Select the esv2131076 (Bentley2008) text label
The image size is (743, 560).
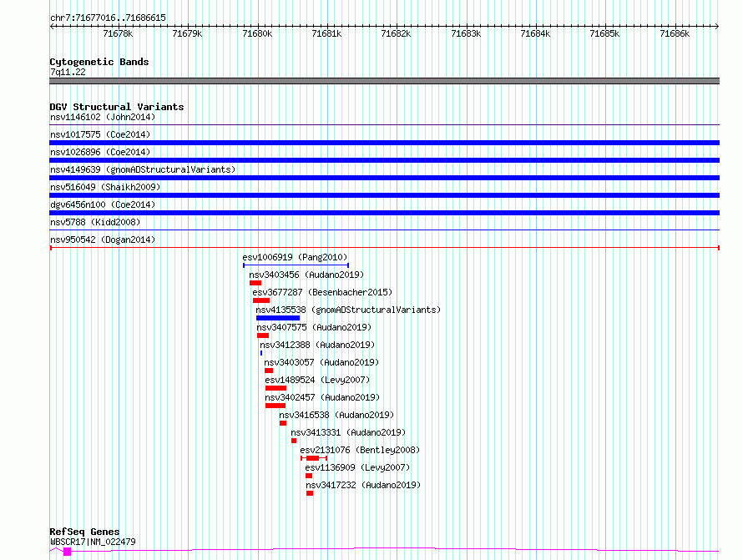pyautogui.click(x=360, y=450)
